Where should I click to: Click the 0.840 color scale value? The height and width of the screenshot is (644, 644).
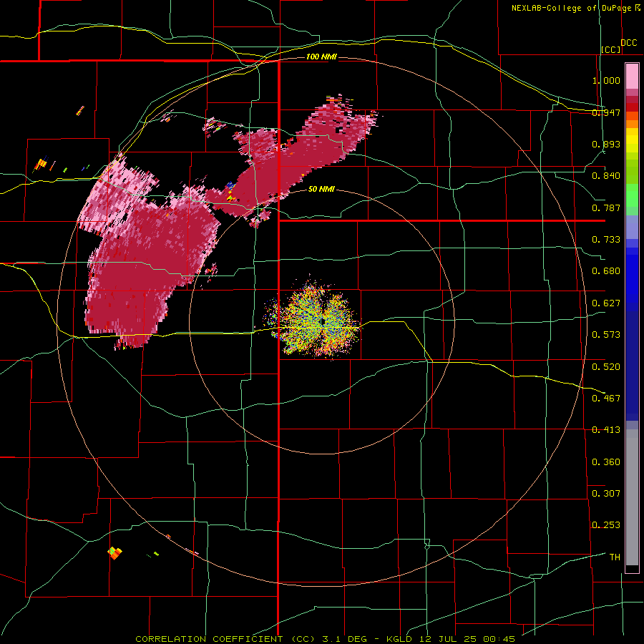tap(606, 176)
